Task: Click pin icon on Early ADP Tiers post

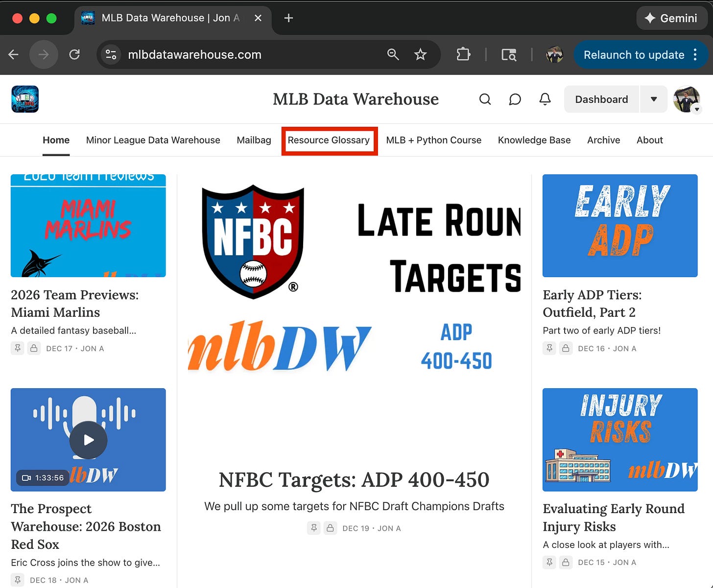Action: [x=549, y=348]
